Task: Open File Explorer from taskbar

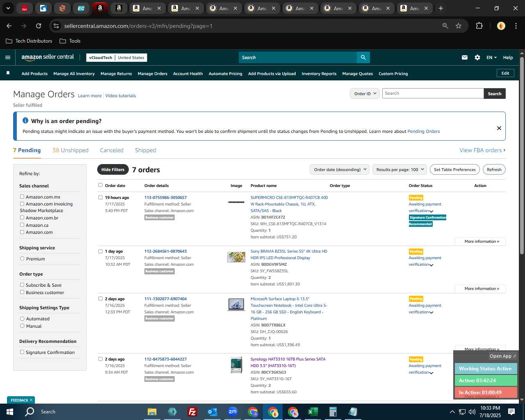Action: [152, 412]
